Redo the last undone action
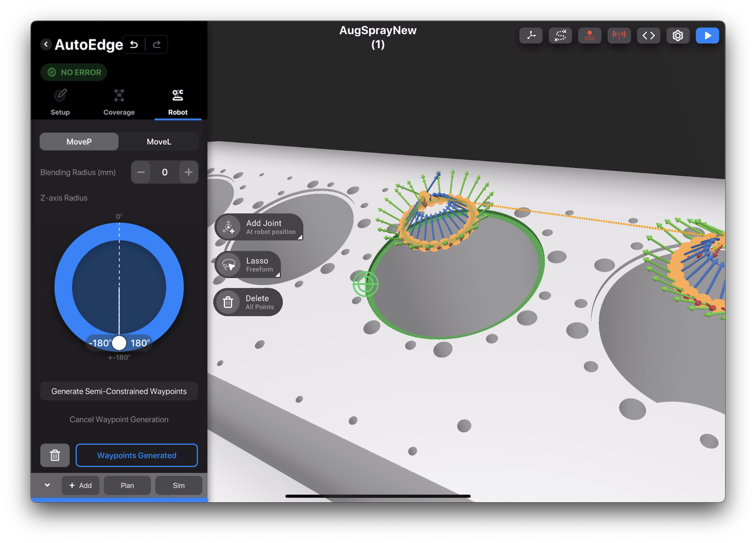Screen dimensions: 756x543 click(x=157, y=44)
